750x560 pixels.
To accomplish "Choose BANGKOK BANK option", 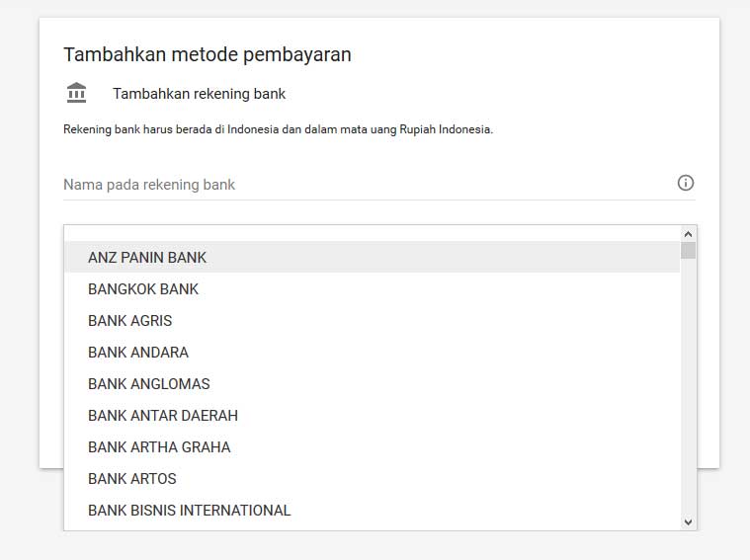I will pos(373,288).
